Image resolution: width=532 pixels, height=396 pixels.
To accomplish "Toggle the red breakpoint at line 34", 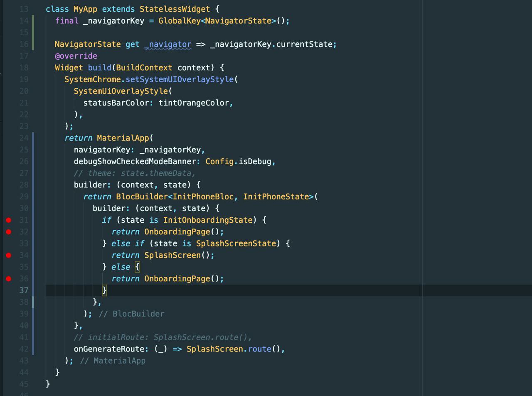I will point(8,255).
